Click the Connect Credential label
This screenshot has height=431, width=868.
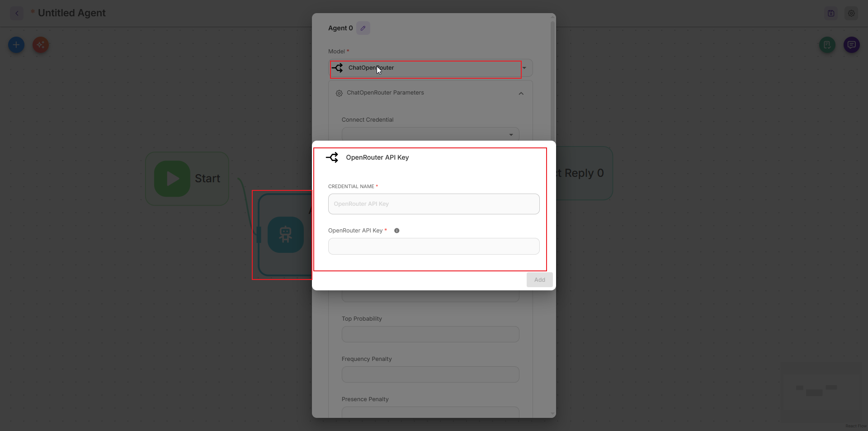[368, 120]
